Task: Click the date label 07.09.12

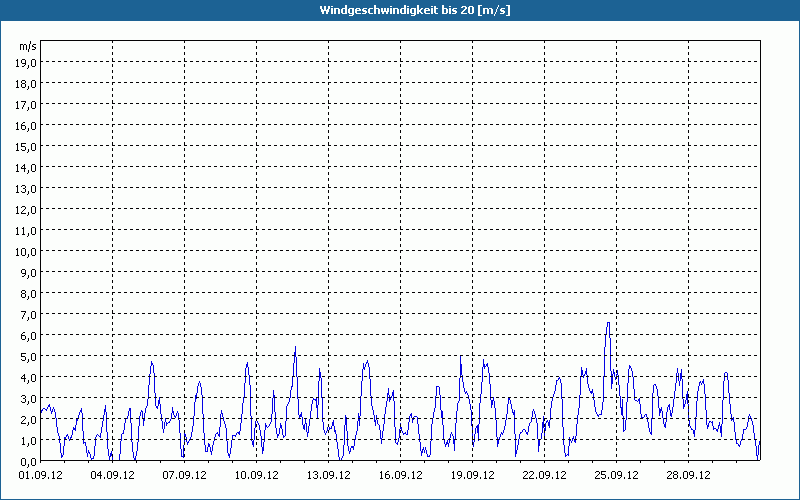Action: coord(184,475)
